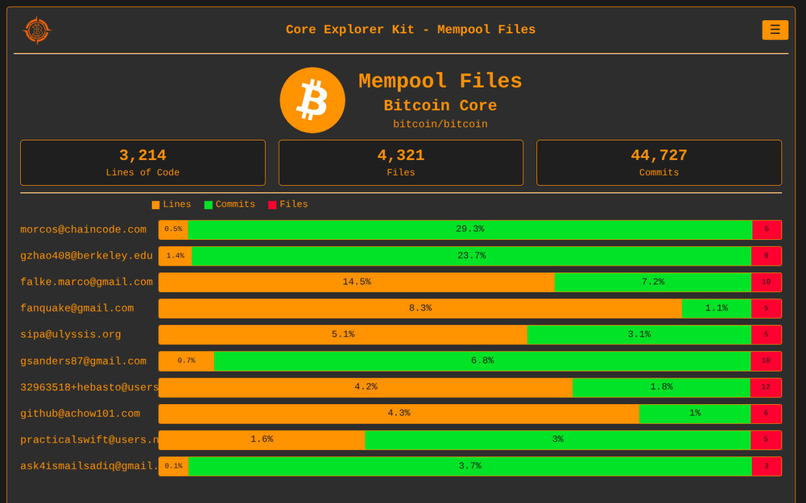Click the 3,214 Lines of Code card

[x=143, y=162]
